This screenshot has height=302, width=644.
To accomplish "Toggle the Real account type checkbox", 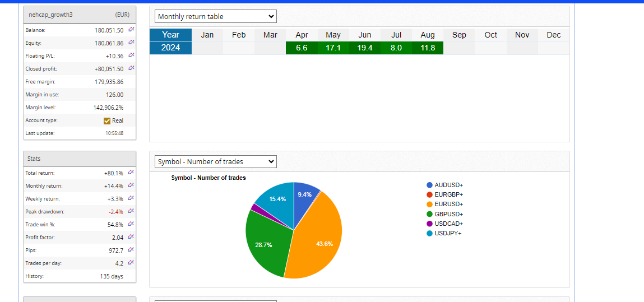I will [x=107, y=120].
